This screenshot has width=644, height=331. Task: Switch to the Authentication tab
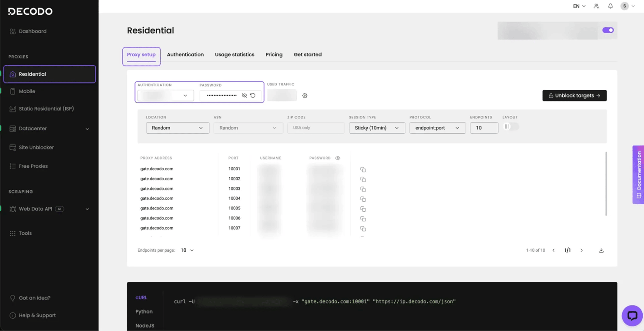pyautogui.click(x=185, y=54)
